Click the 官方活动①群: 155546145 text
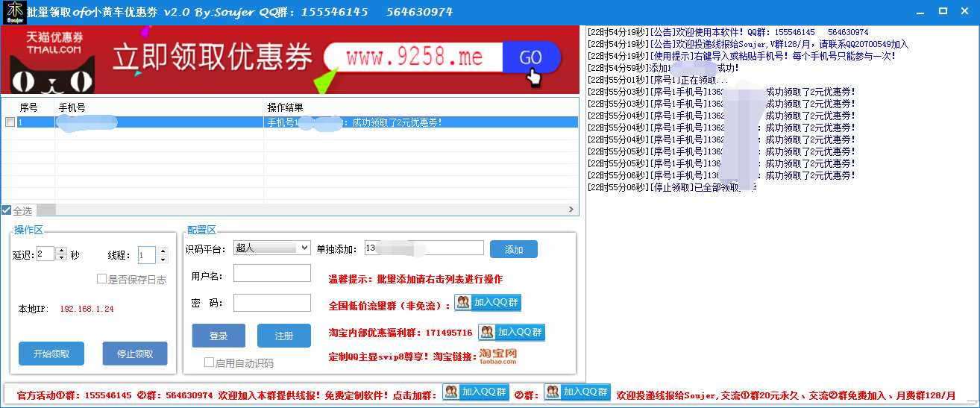The image size is (980, 408). tap(75, 395)
